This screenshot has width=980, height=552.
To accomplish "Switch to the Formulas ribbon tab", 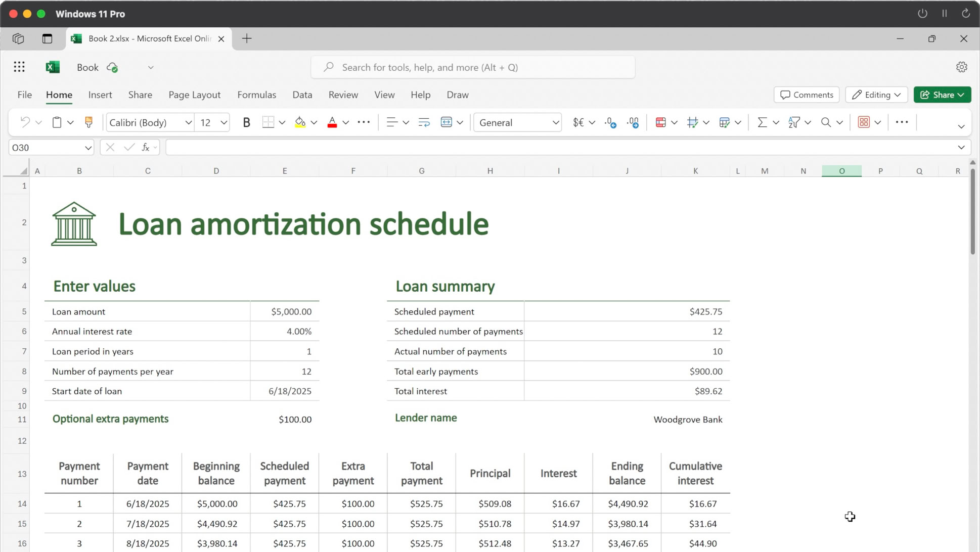I will pyautogui.click(x=256, y=95).
